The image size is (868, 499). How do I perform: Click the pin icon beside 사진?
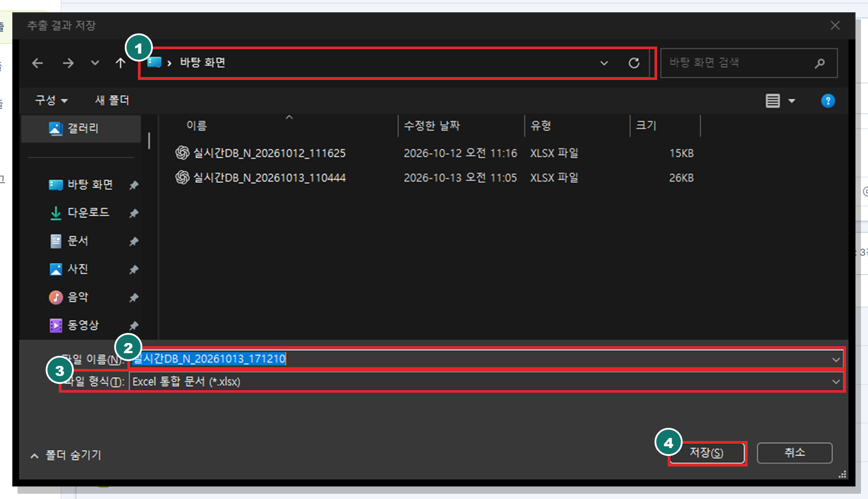tap(134, 270)
